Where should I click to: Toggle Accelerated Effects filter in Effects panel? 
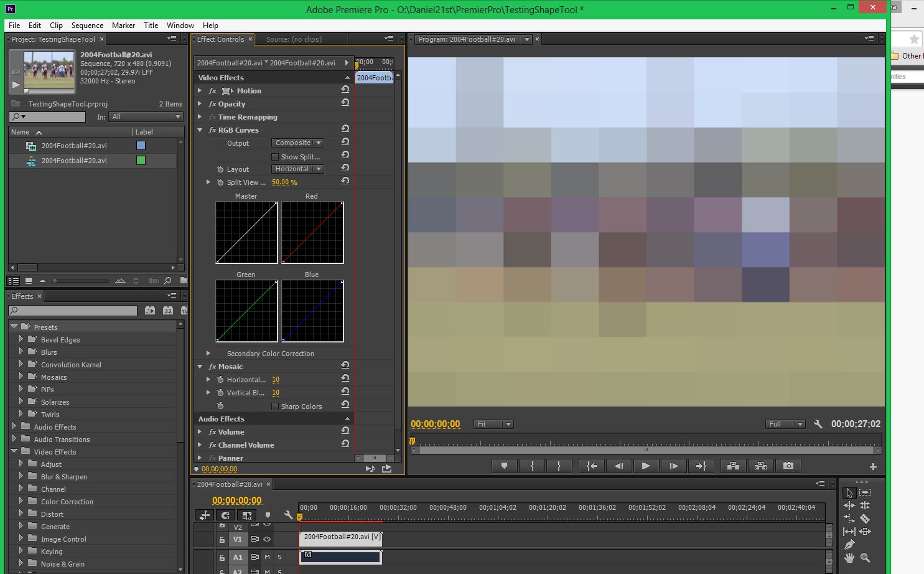click(150, 310)
